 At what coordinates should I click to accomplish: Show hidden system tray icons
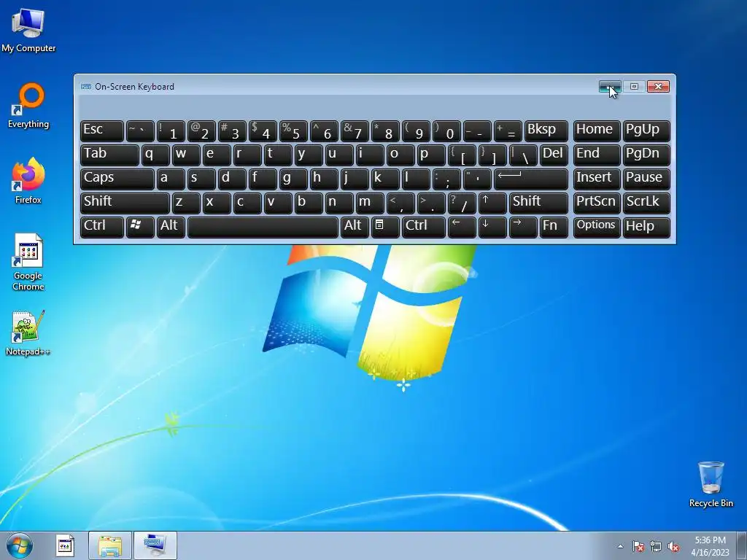620,546
